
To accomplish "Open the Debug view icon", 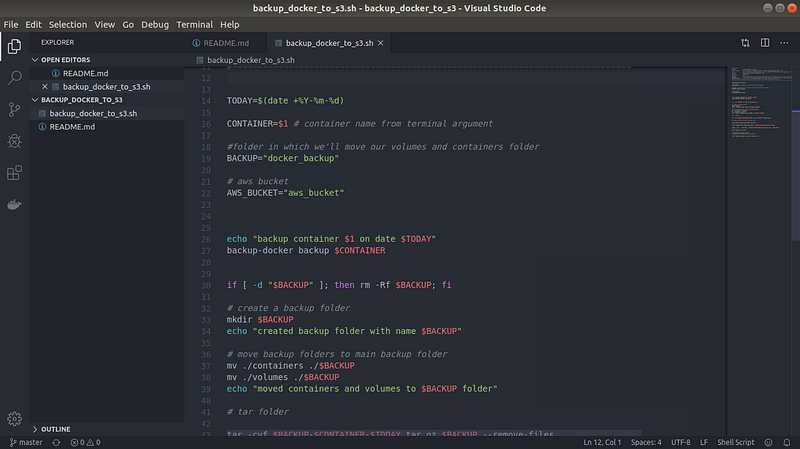I will pos(14,141).
